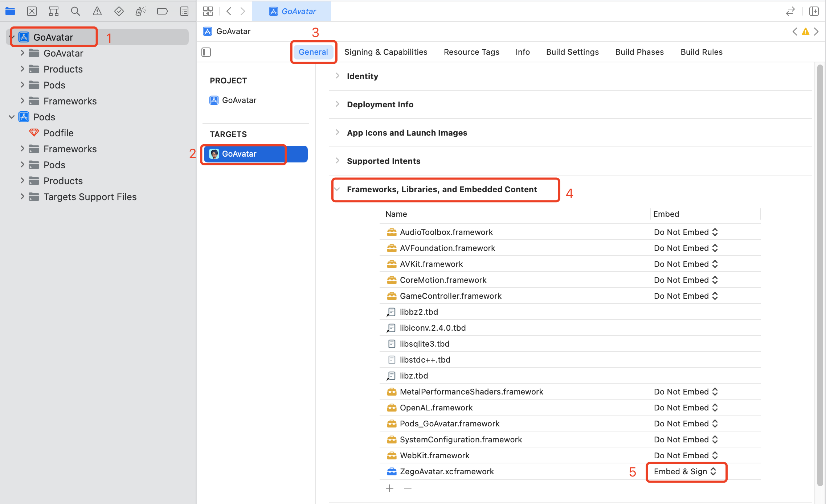The image size is (826, 504).
Task: Jump to previous issue arrow
Action: click(x=795, y=32)
